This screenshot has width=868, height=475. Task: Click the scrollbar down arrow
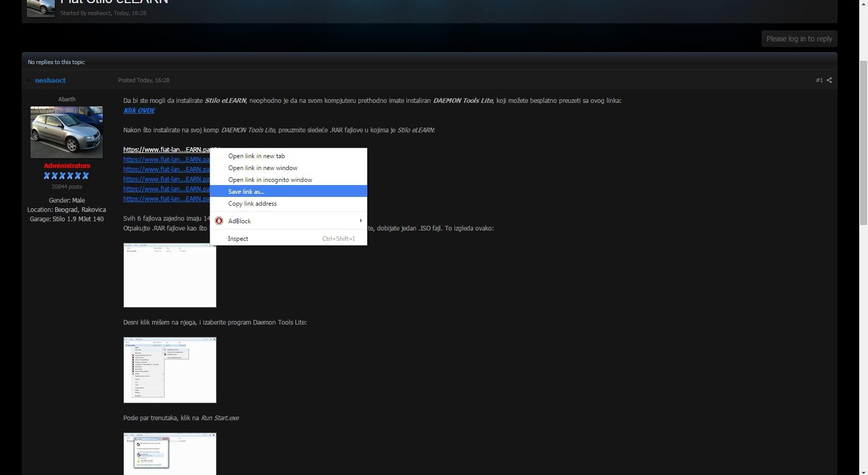click(863, 471)
